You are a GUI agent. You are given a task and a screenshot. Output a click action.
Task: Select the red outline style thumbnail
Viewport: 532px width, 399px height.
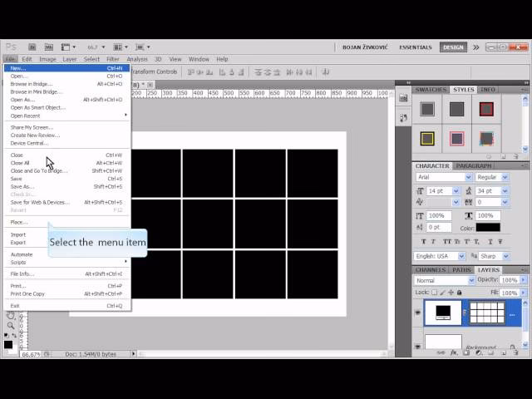[486, 109]
